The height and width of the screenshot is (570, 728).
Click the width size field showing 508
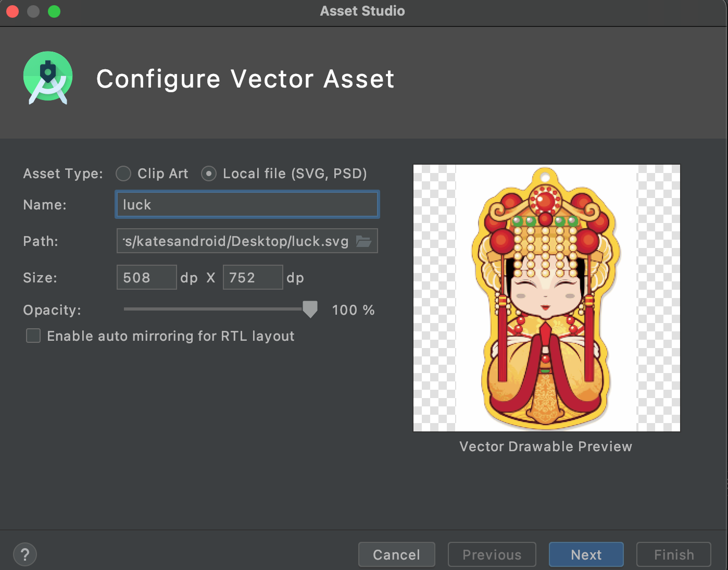pos(147,277)
